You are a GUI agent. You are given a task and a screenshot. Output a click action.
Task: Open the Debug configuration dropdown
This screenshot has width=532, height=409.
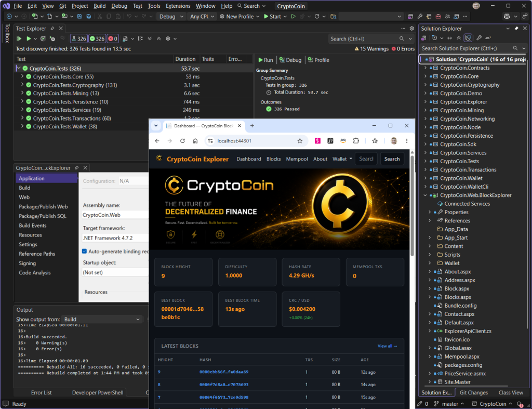pyautogui.click(x=171, y=16)
